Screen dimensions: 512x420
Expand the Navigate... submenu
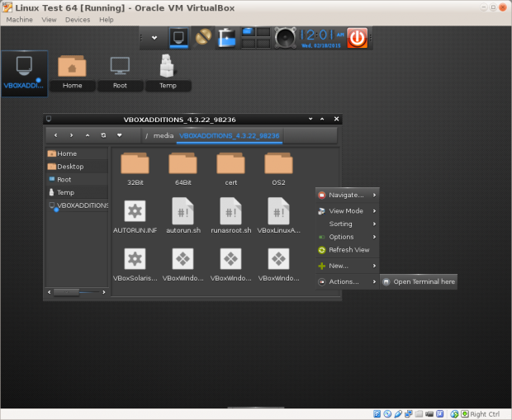pos(347,195)
